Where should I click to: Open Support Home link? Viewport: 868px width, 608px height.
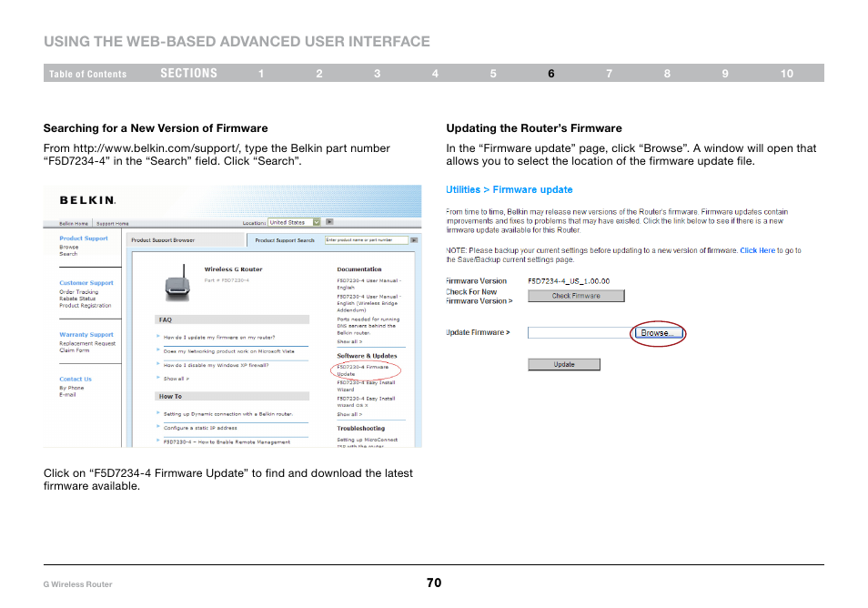[x=113, y=224]
